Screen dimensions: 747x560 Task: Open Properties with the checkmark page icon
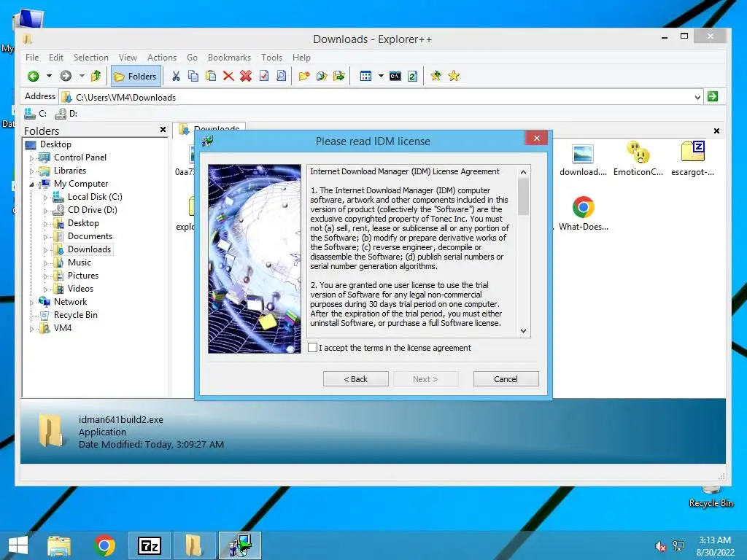click(x=263, y=76)
